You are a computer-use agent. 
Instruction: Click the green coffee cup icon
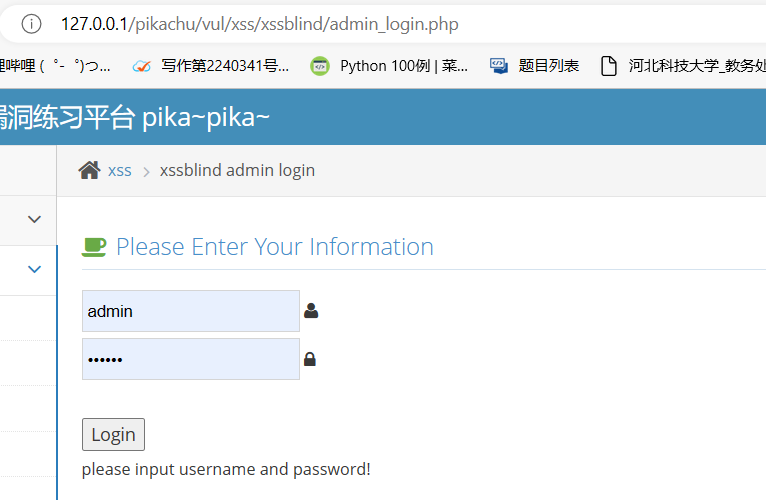coord(94,246)
